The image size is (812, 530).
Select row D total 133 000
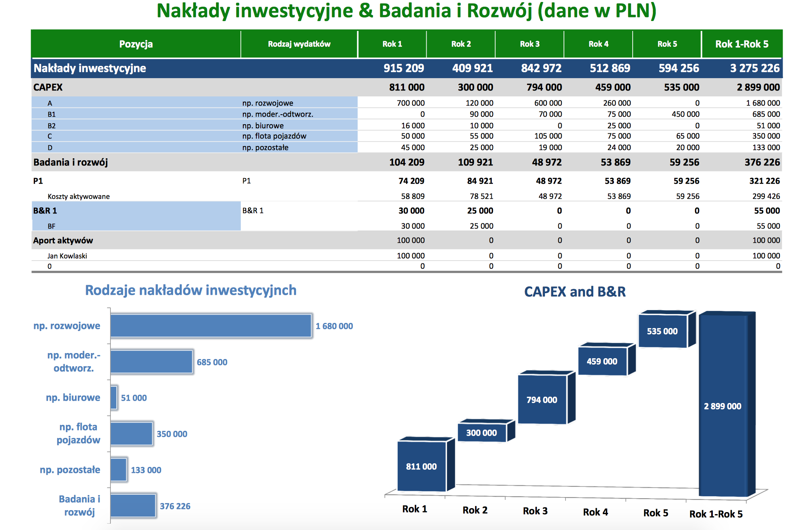[x=766, y=148]
